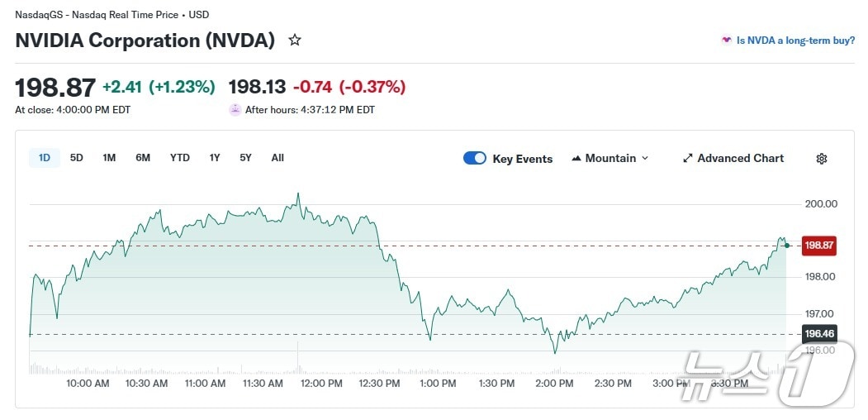The width and height of the screenshot is (868, 420).
Task: Click the expand arrows icon beside Advanced Chart
Action: [x=687, y=159]
